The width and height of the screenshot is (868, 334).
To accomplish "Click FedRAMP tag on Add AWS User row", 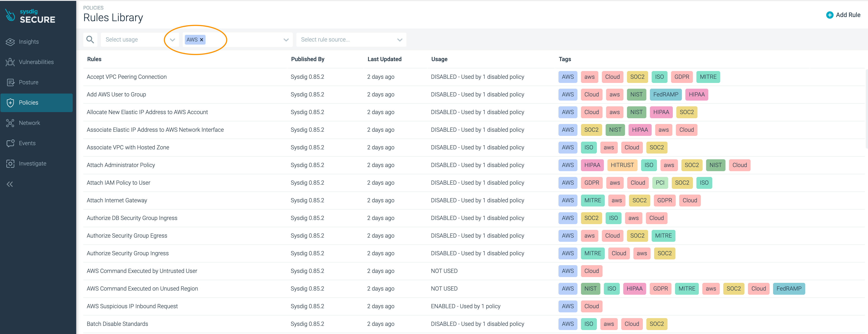I will [666, 94].
